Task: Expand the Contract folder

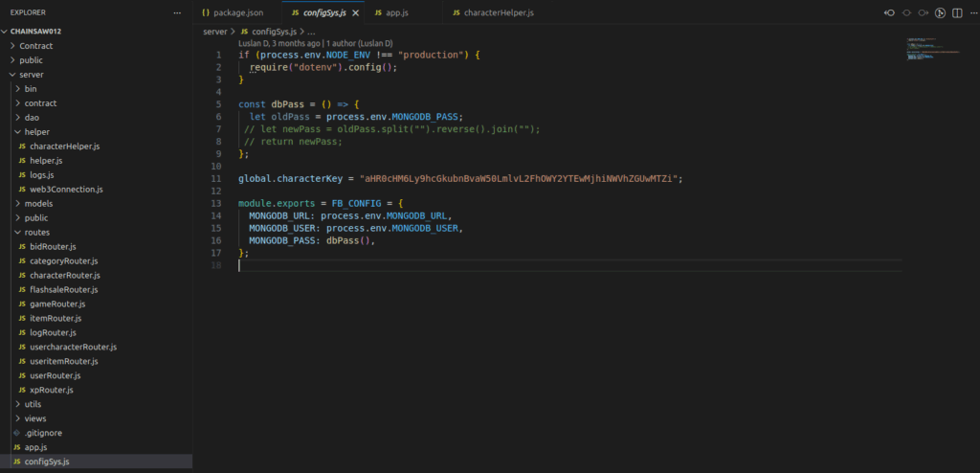Action: pos(35,45)
